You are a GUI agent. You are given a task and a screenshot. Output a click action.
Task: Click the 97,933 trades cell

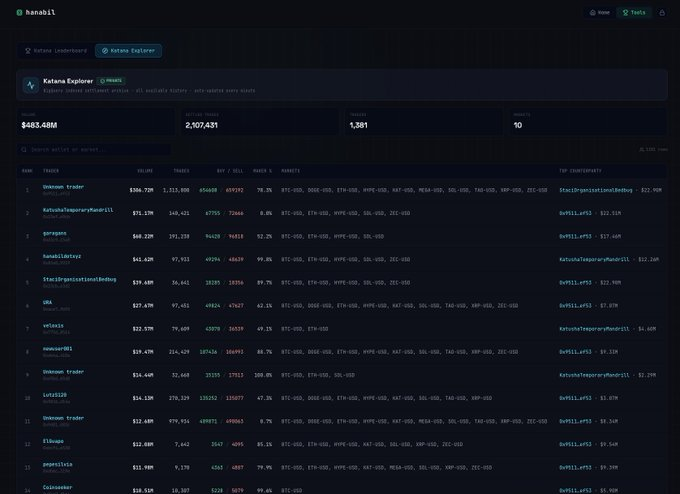[180, 259]
